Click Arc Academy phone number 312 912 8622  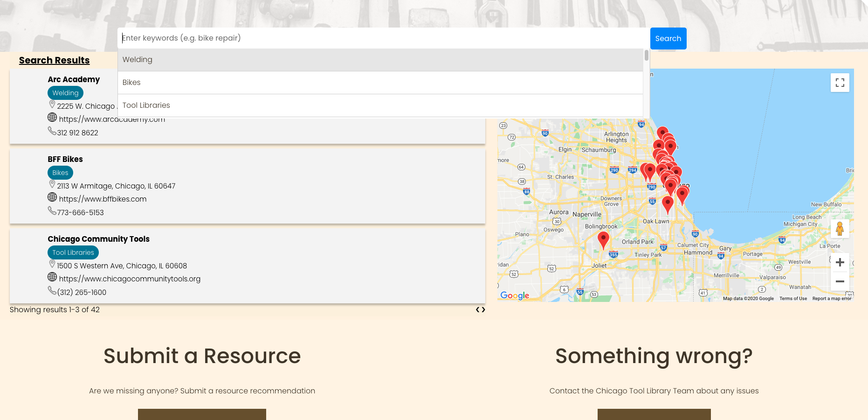point(77,133)
